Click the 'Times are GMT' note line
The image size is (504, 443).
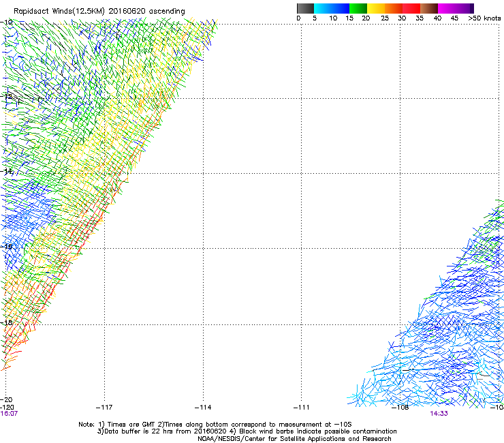215,425
